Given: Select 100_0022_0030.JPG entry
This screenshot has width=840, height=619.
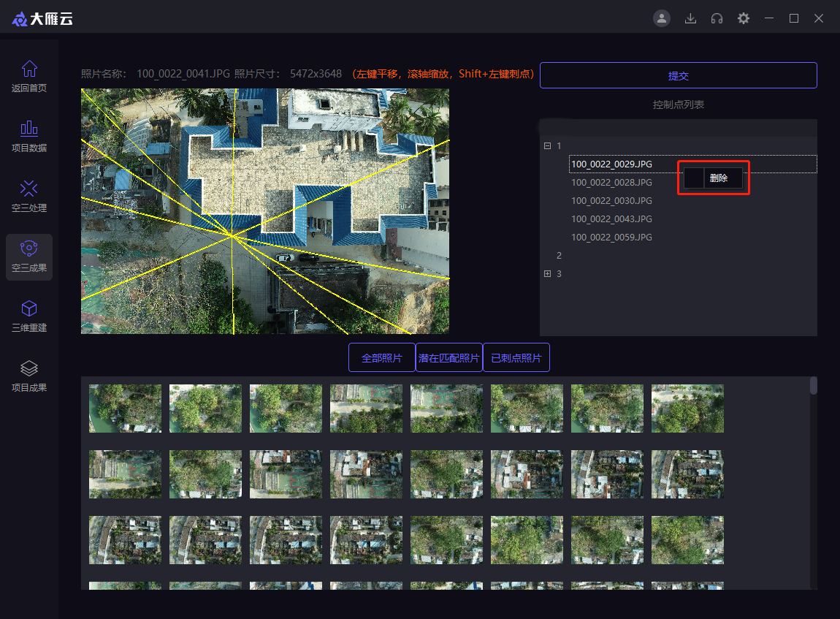Looking at the screenshot, I should pos(612,200).
